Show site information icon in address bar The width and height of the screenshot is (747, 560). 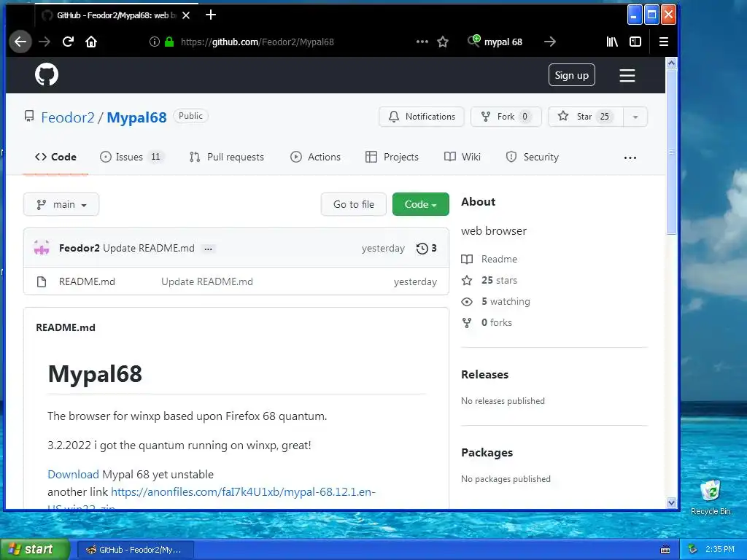155,42
